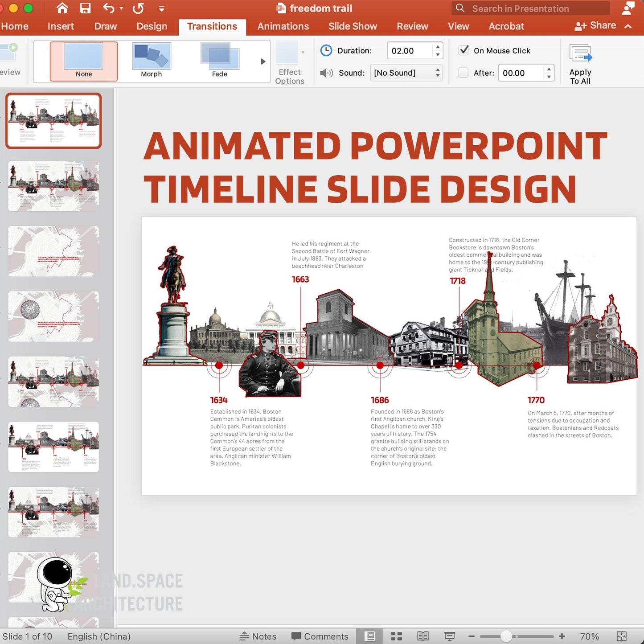Click Apply To All button

pyautogui.click(x=580, y=64)
